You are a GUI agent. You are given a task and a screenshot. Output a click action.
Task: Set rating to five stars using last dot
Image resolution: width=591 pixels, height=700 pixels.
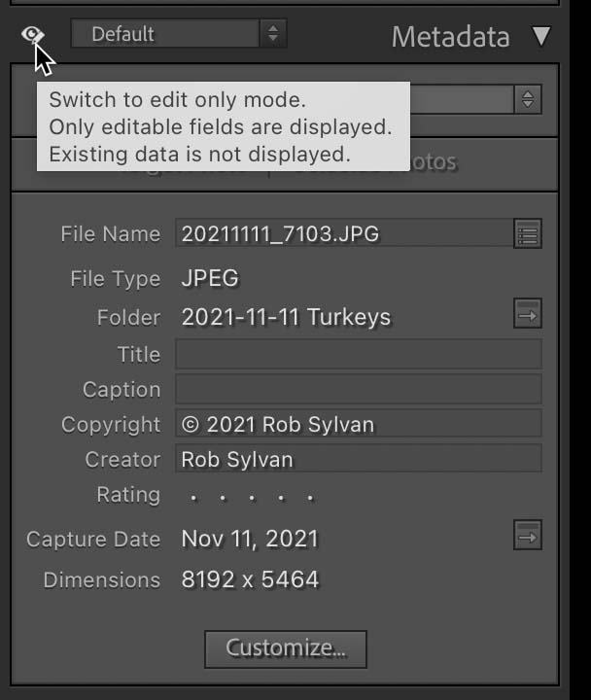(311, 498)
